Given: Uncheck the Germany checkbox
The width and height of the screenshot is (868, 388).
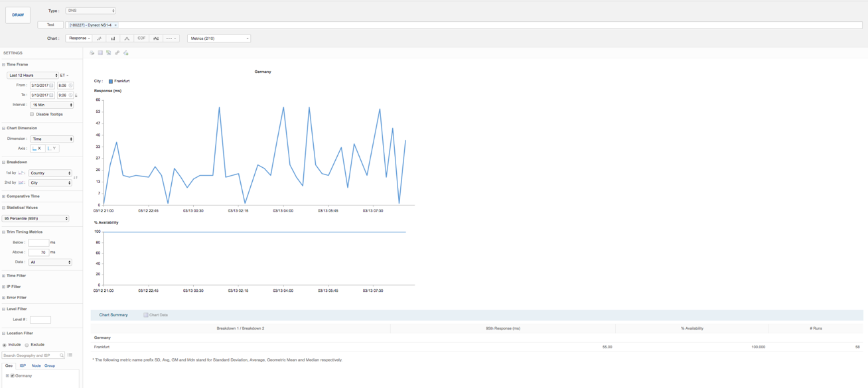Looking at the screenshot, I should click(13, 376).
